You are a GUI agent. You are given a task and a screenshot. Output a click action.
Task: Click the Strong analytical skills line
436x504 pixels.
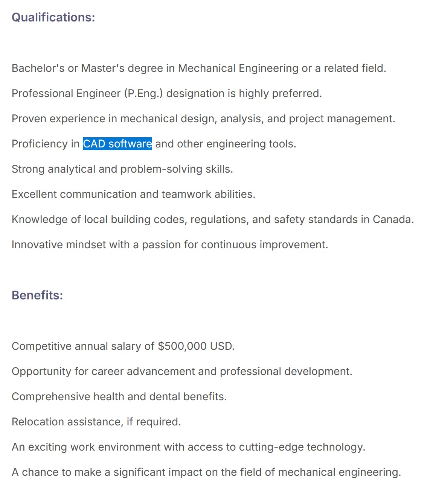click(x=122, y=169)
